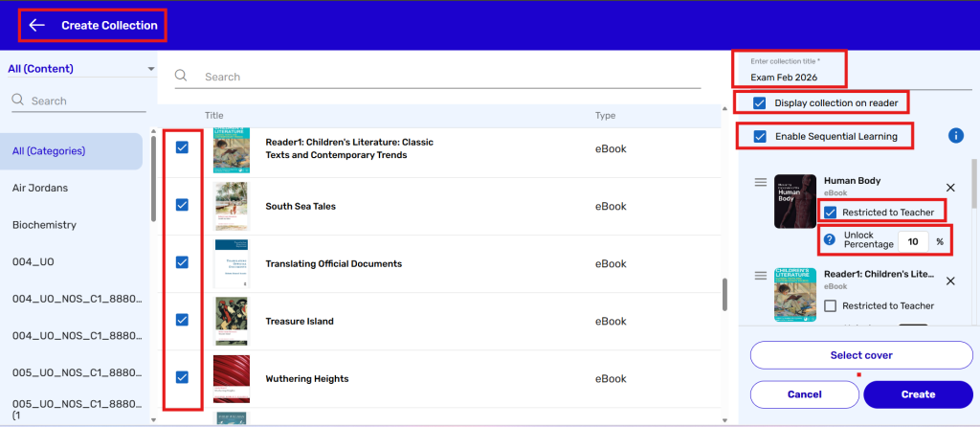
Task: Select the Air Jordans category
Action: [40, 188]
